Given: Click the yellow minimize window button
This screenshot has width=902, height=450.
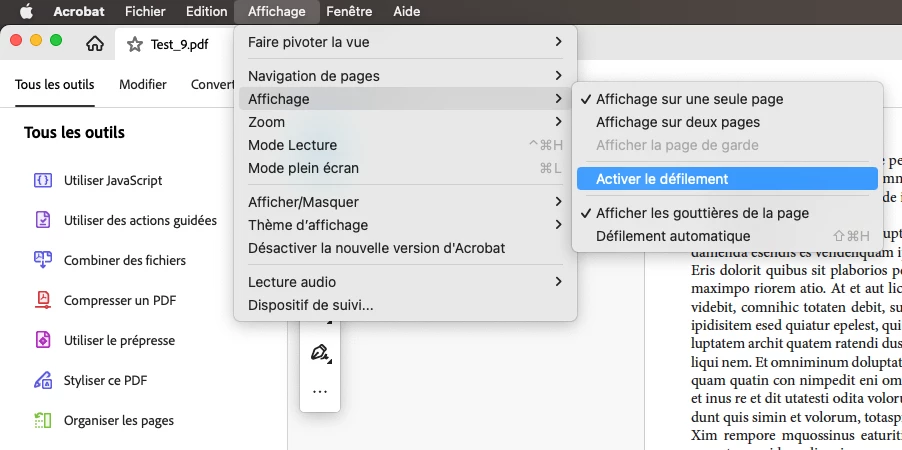Looking at the screenshot, I should (x=36, y=40).
